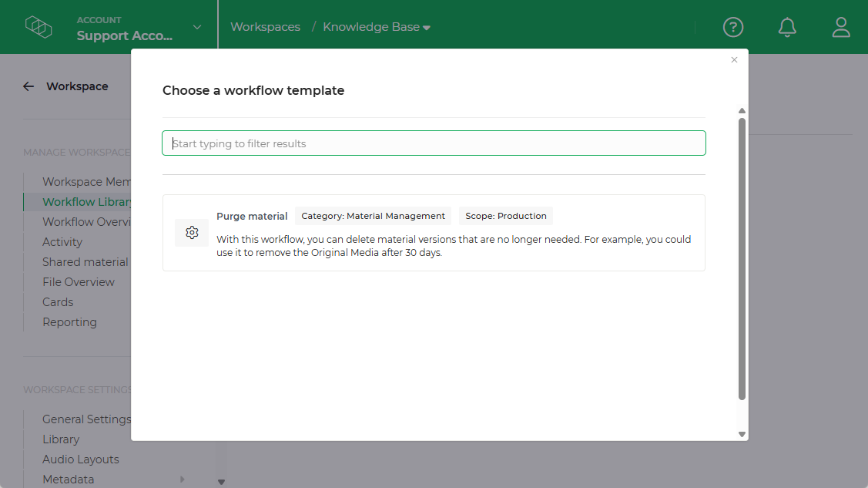868x488 pixels.
Task: Click the dialog scrollbar up arrow
Action: pos(742,111)
